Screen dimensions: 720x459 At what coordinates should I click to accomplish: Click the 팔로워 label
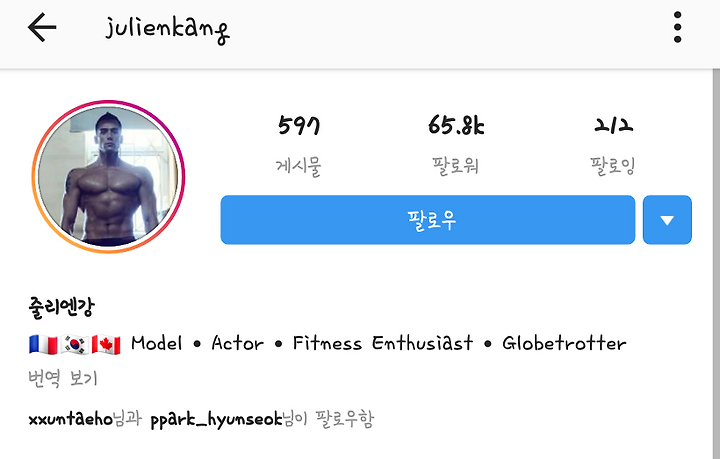click(456, 166)
